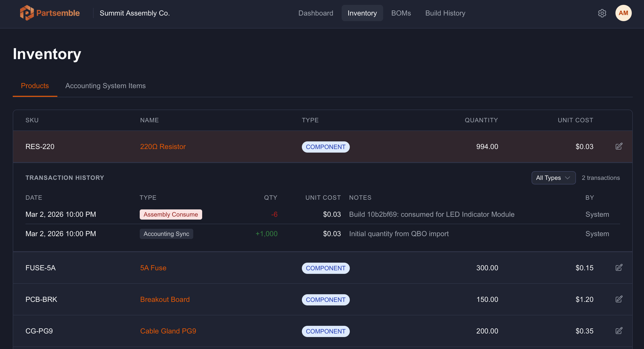Image resolution: width=644 pixels, height=349 pixels.
Task: Open the 220Ω Resistor product link
Action: pos(163,146)
